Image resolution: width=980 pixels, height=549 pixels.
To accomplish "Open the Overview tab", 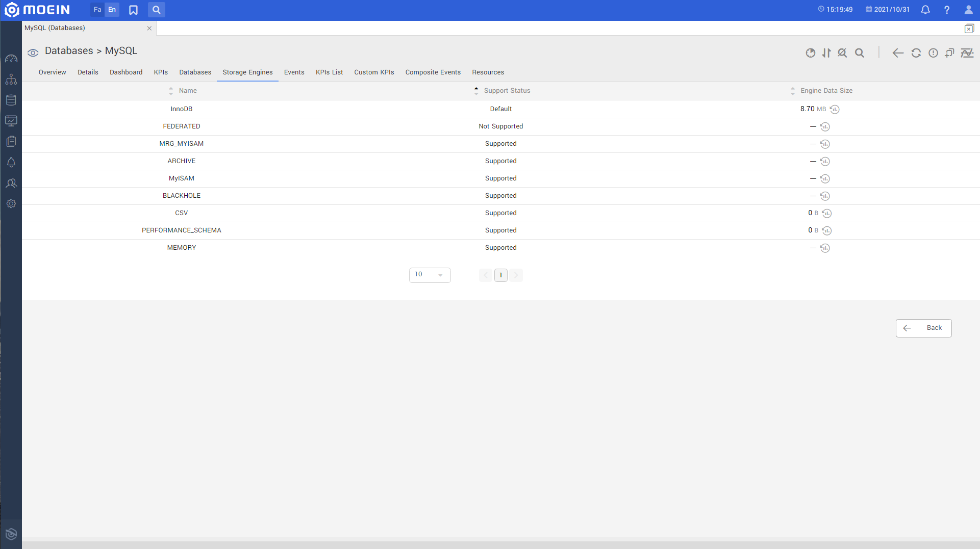I will [53, 72].
